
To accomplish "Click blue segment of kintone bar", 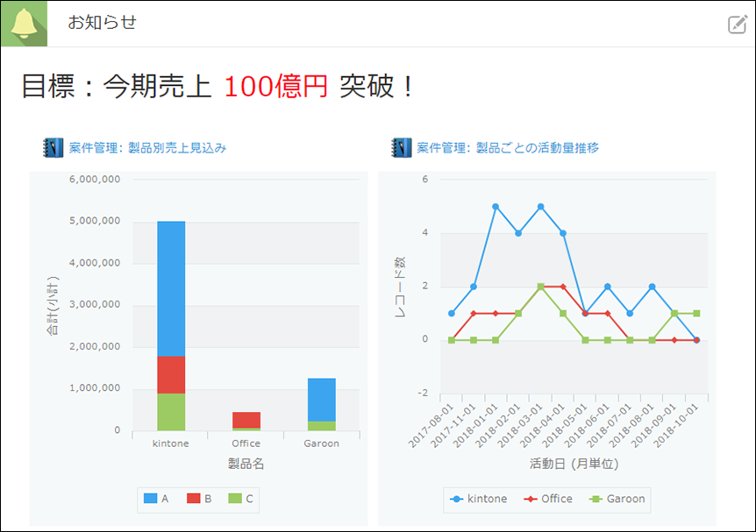I will point(171,288).
